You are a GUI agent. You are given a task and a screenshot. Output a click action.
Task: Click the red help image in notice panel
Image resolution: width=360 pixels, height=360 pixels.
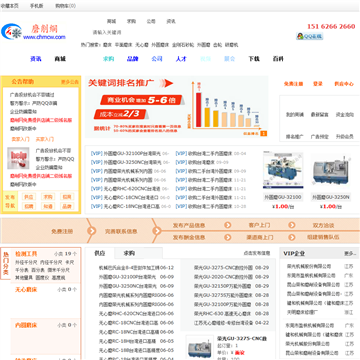tap(18, 158)
